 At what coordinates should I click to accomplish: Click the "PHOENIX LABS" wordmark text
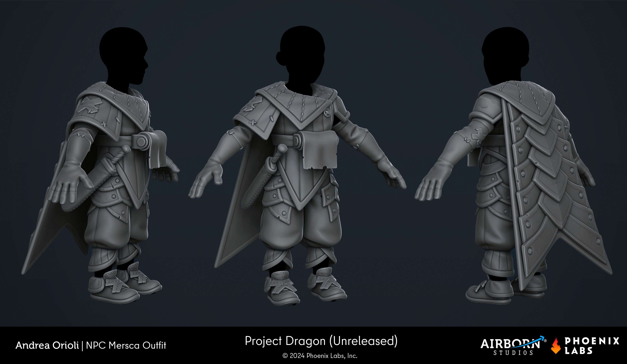coord(592,346)
